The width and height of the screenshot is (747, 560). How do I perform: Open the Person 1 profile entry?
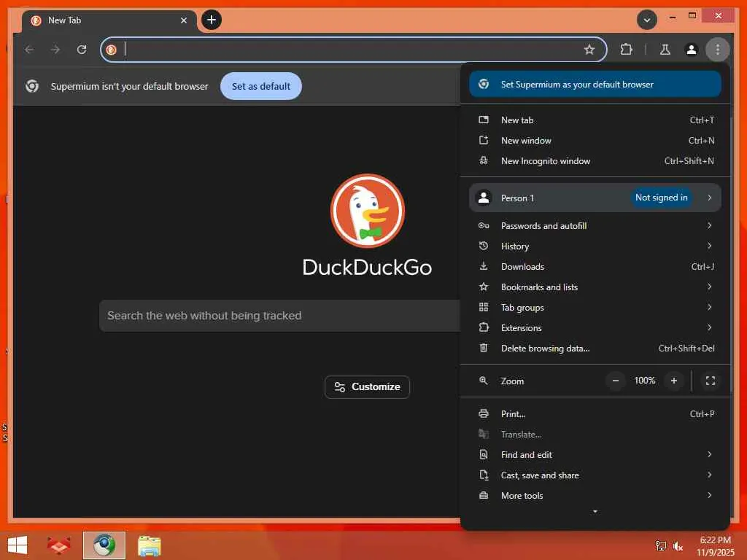click(595, 198)
